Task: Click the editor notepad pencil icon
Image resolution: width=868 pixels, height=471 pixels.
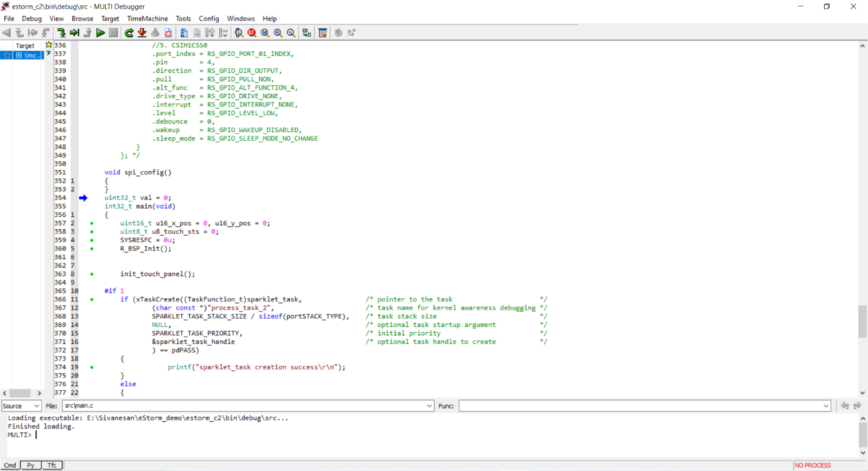Action: coord(322,33)
